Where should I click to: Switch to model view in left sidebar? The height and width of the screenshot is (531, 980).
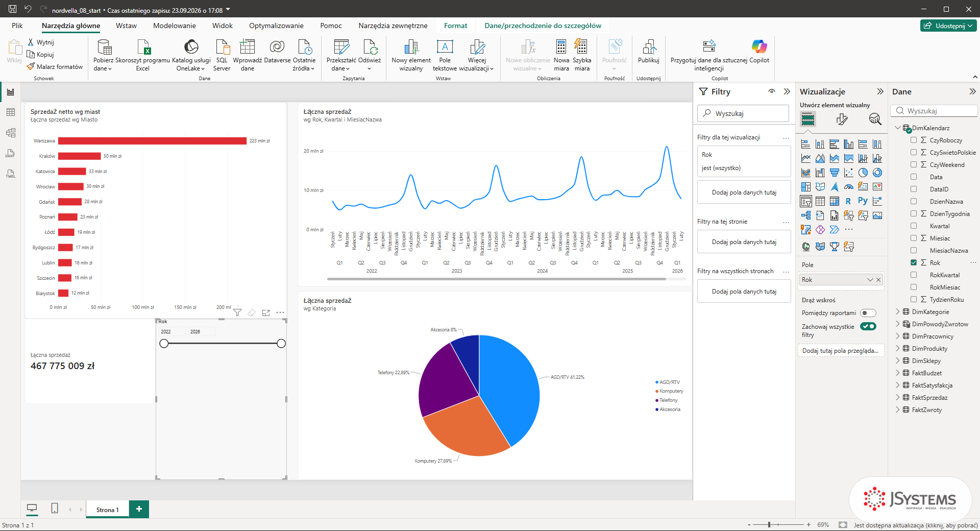(11, 133)
